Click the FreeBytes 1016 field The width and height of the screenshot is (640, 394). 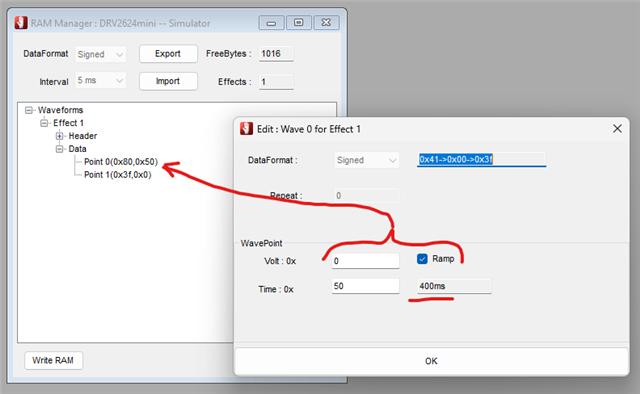[x=276, y=54]
